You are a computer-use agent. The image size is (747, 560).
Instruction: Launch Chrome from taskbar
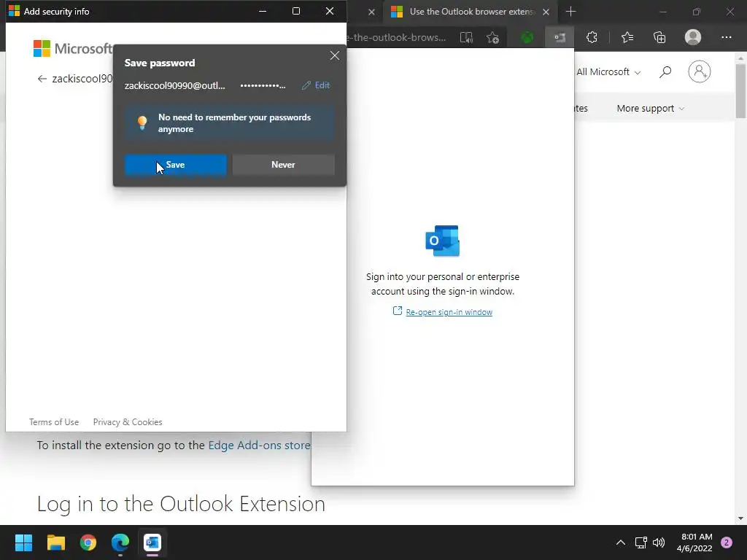pyautogui.click(x=88, y=542)
